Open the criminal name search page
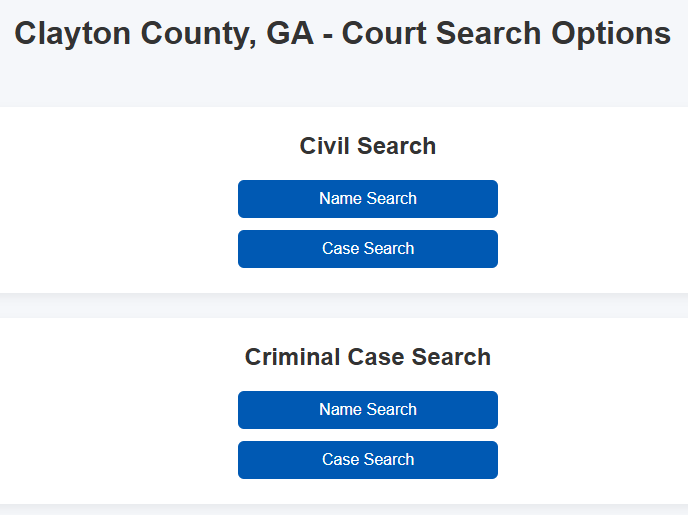The width and height of the screenshot is (688, 515). click(368, 410)
